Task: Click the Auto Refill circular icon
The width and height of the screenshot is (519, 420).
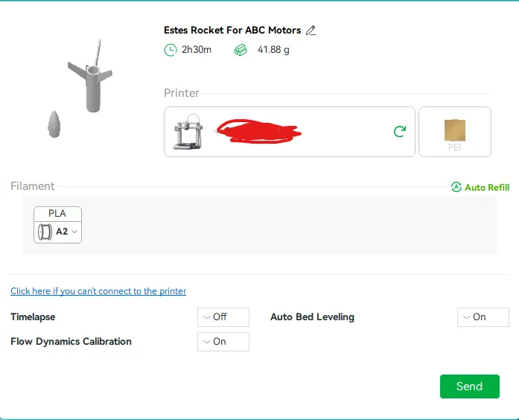Action: click(456, 187)
